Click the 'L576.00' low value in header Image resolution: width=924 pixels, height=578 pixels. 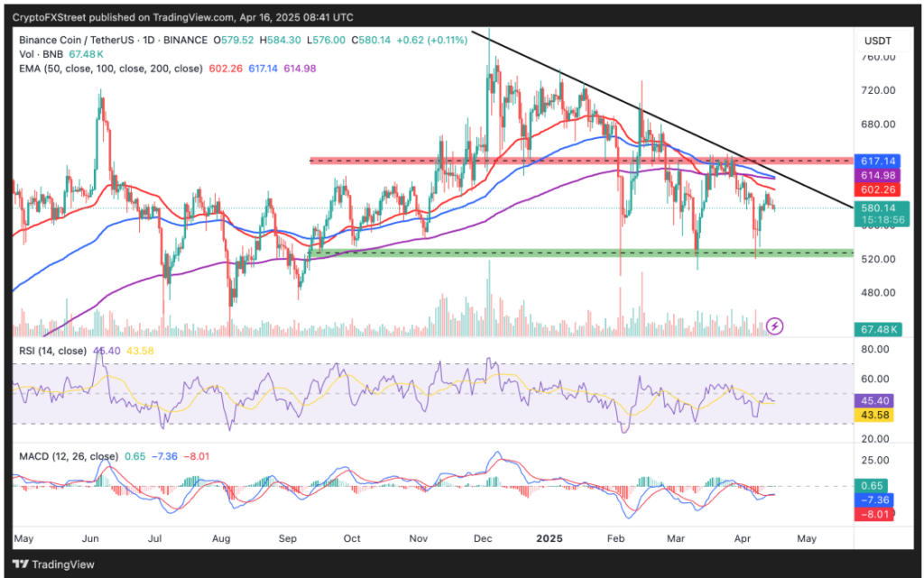326,40
